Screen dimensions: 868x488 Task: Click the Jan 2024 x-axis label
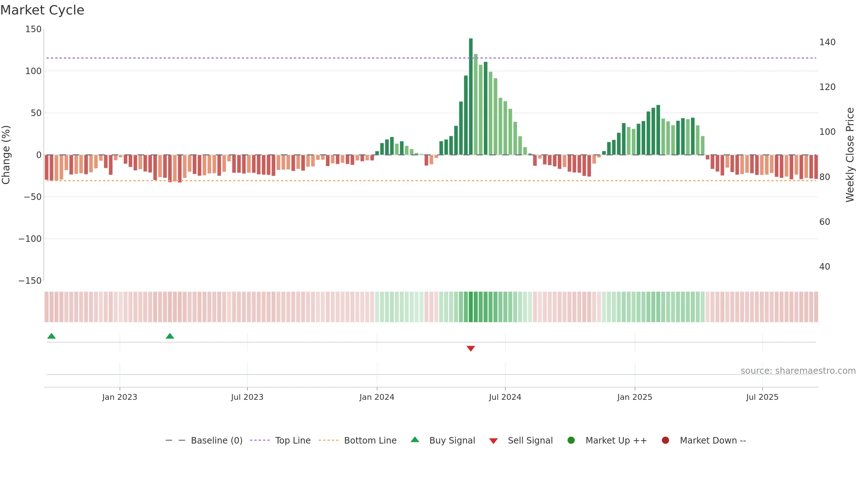click(x=377, y=397)
